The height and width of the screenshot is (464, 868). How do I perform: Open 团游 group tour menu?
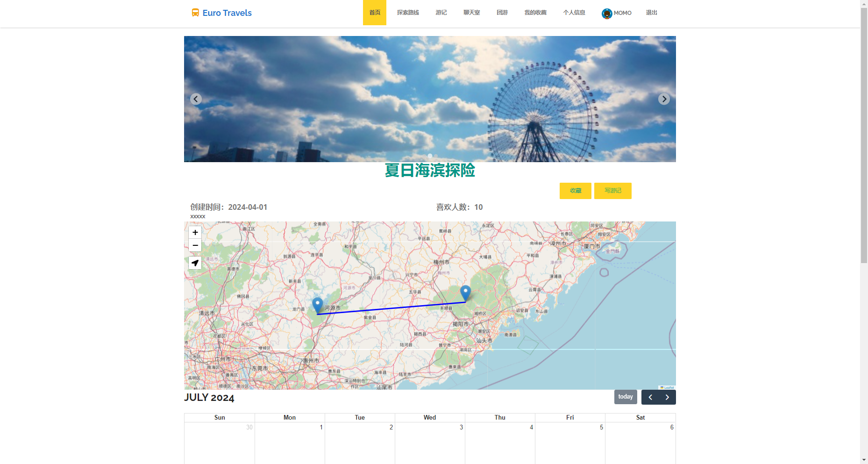pyautogui.click(x=502, y=13)
